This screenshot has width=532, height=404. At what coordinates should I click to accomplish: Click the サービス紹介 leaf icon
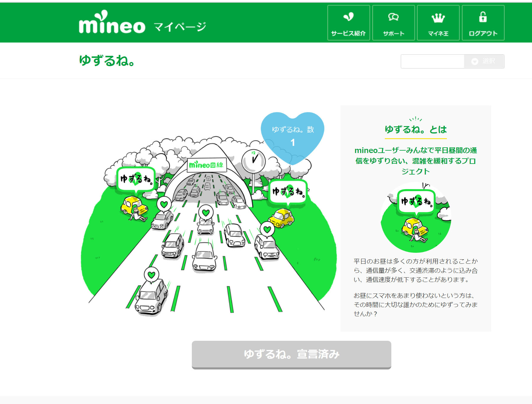(348, 17)
